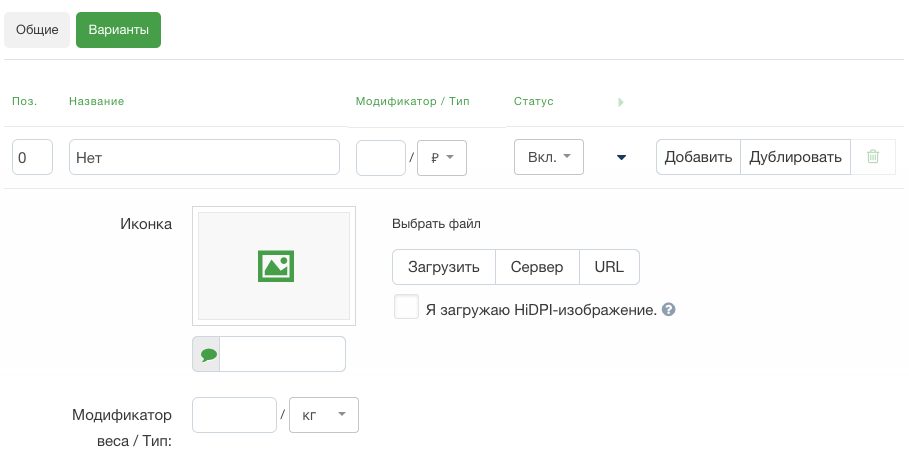Click the green image placeholder icon
Screen dimensions: 909x472
[275, 266]
